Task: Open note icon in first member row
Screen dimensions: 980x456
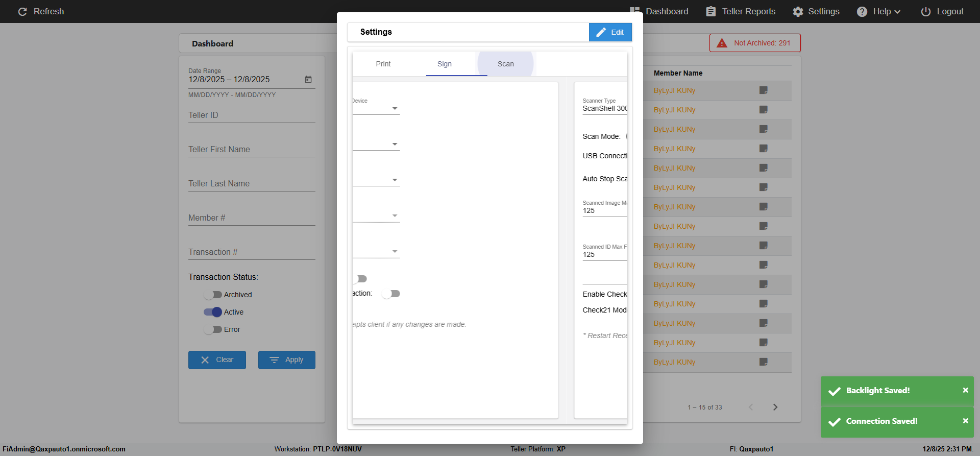Action: click(x=763, y=90)
